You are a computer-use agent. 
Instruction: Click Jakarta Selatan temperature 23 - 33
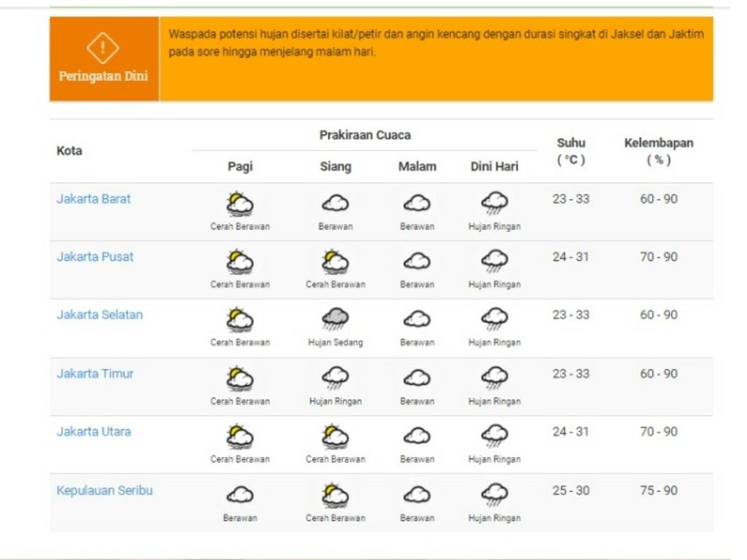tap(570, 315)
